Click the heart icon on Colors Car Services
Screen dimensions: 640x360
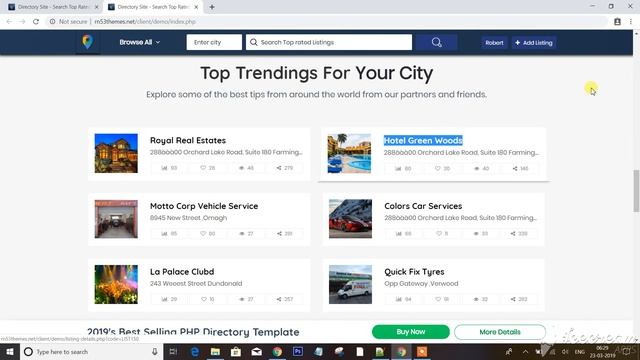click(439, 233)
